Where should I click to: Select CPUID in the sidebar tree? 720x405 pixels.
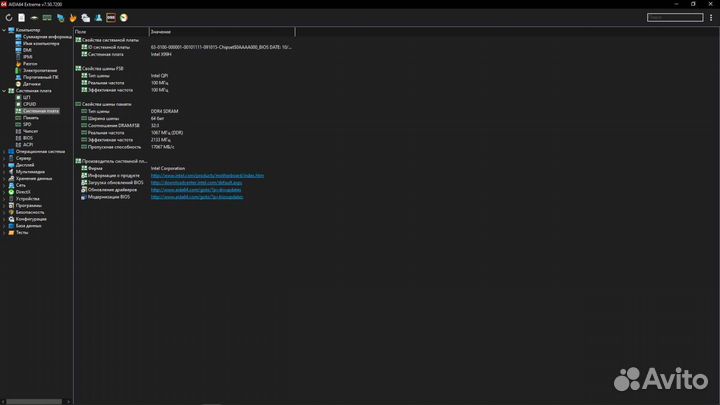pyautogui.click(x=30, y=104)
